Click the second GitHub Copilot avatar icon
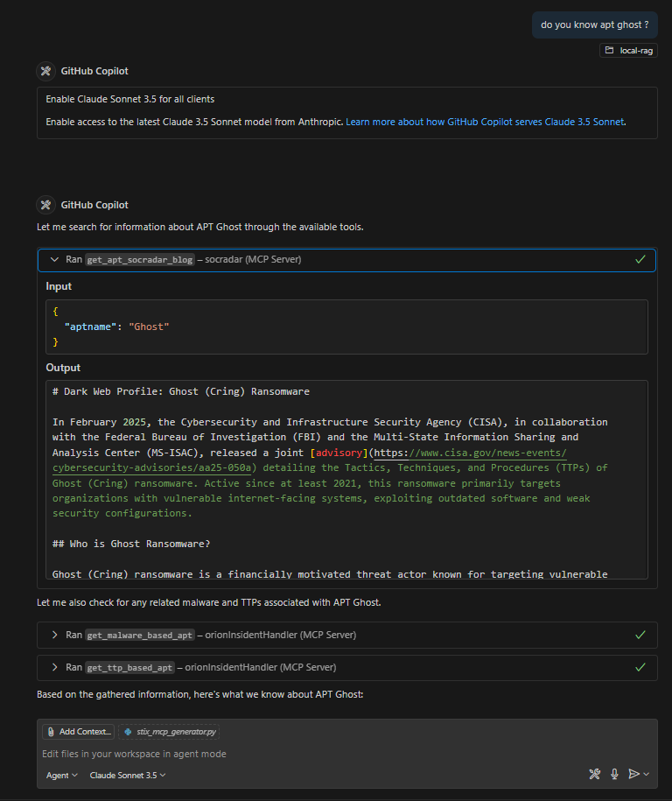The width and height of the screenshot is (672, 801). (x=45, y=205)
